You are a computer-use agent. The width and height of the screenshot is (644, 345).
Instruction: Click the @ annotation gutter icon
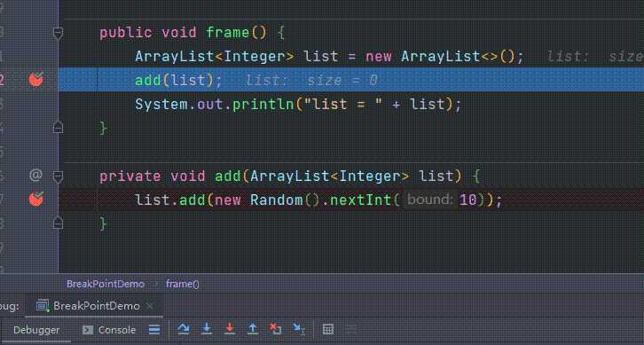tap(35, 176)
